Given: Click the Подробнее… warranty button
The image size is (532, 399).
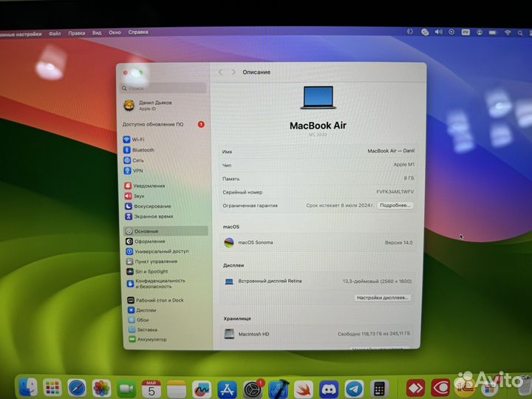Looking at the screenshot, I should click(395, 205).
